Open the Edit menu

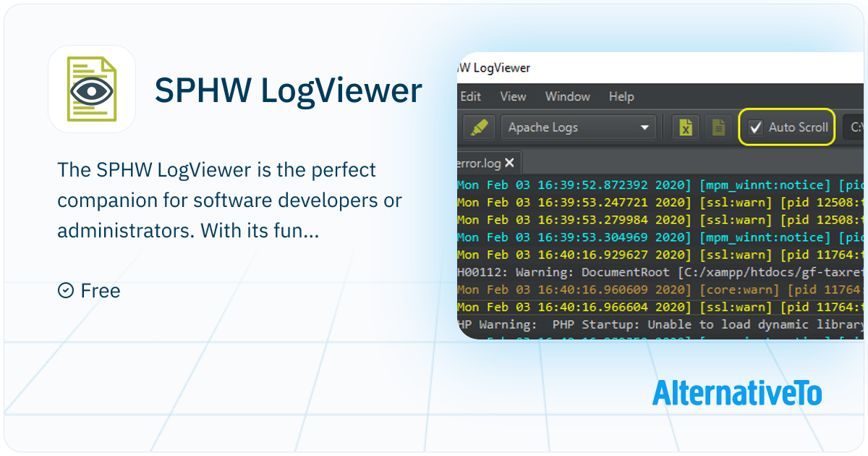[470, 96]
